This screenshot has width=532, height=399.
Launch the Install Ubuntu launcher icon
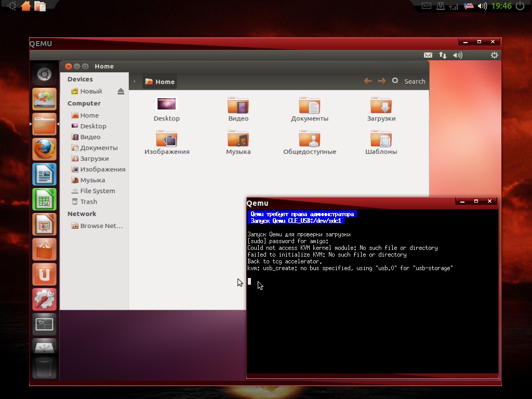[44, 99]
